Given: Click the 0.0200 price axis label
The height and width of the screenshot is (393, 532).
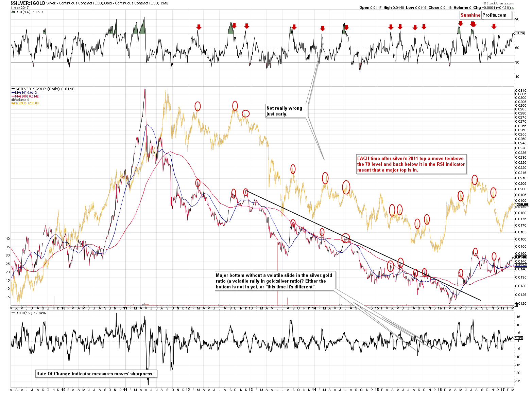Looking at the screenshot, I should [521, 189].
